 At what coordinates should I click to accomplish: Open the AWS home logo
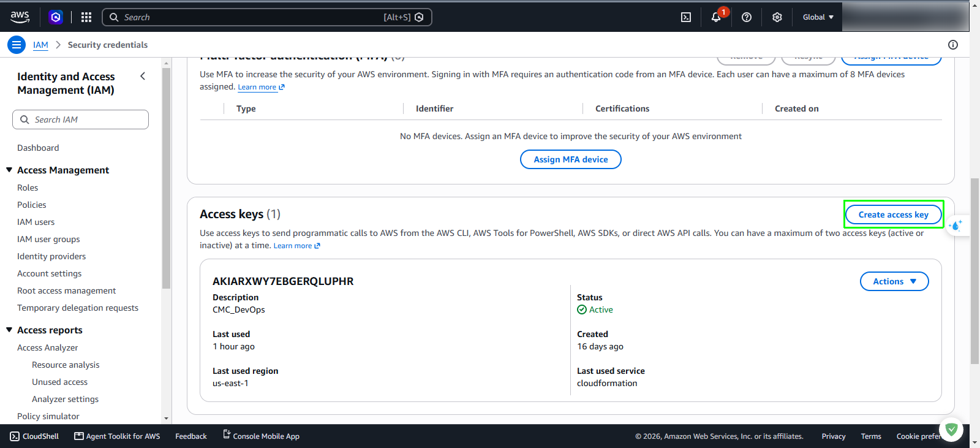[x=20, y=17]
